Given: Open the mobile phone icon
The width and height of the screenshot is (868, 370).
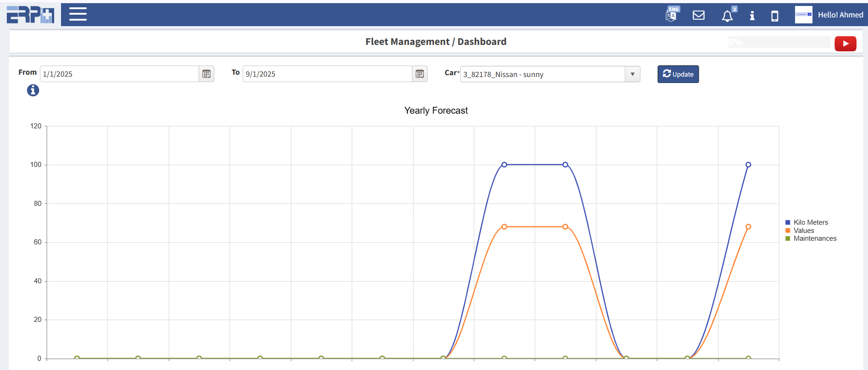Looking at the screenshot, I should (x=774, y=16).
